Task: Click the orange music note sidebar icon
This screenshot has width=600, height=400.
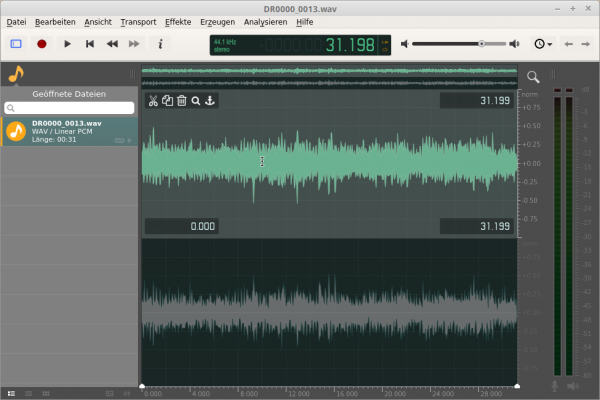Action: (16, 73)
